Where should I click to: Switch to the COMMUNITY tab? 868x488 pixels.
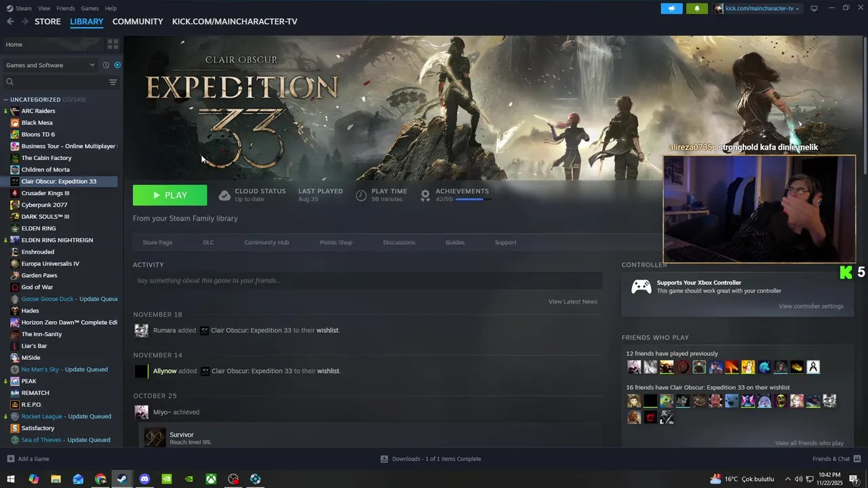[138, 22]
